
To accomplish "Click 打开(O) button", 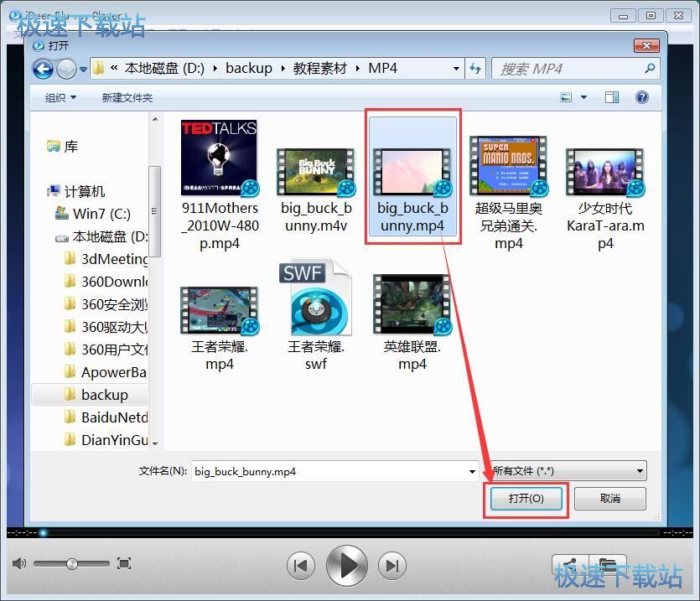I will point(526,498).
